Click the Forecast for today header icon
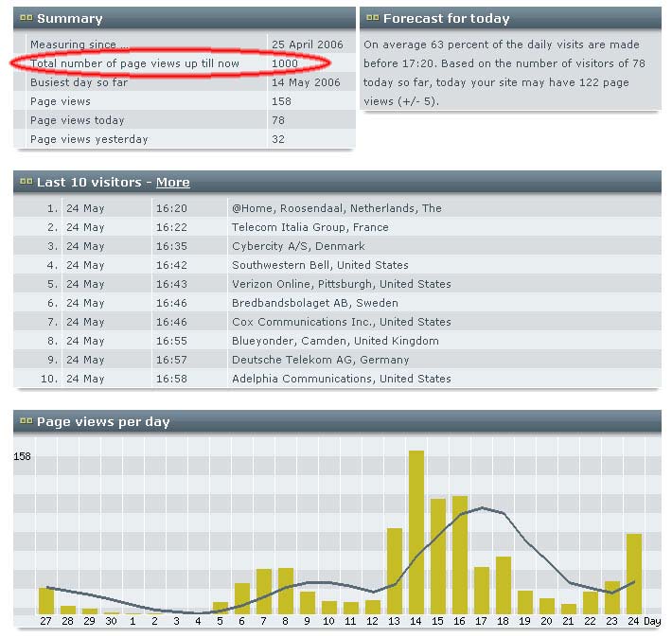Image resolution: width=672 pixels, height=638 pixels. coord(372,19)
